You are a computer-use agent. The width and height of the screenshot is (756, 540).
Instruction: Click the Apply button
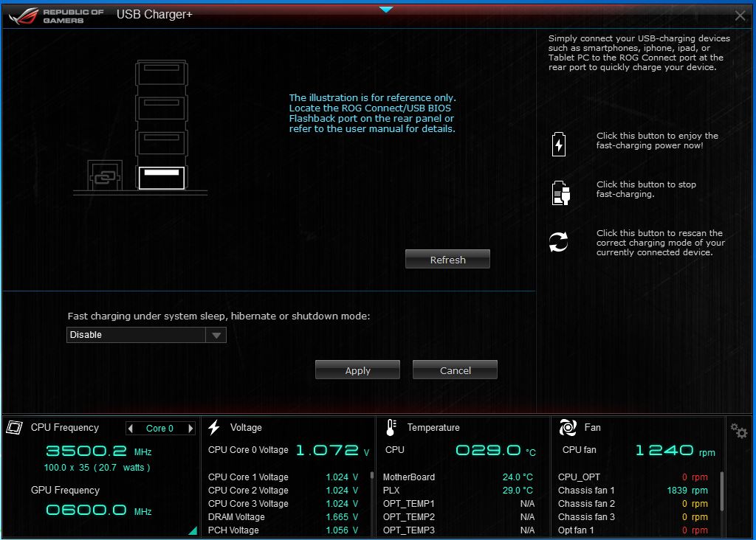click(358, 370)
